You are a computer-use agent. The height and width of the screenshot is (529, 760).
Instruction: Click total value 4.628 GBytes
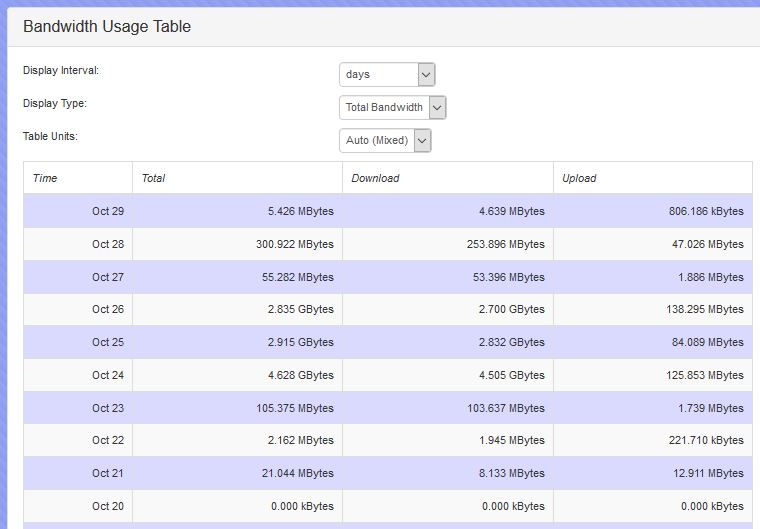tap(301, 375)
